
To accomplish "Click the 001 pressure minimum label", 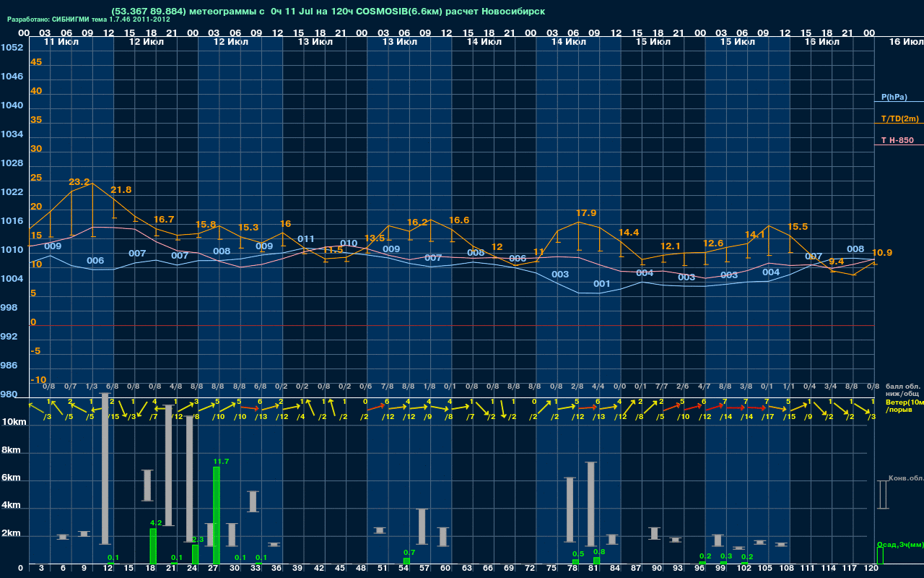I will coord(602,284).
